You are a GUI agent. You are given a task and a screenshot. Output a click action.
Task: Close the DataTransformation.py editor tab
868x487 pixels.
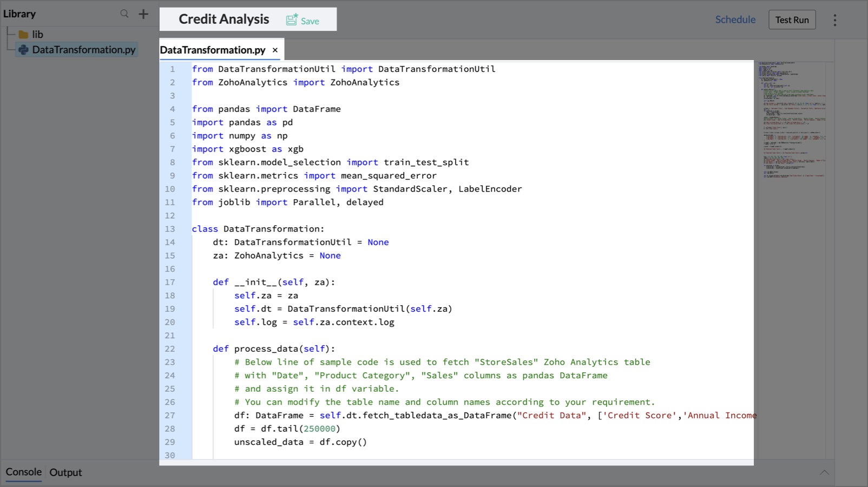point(275,49)
